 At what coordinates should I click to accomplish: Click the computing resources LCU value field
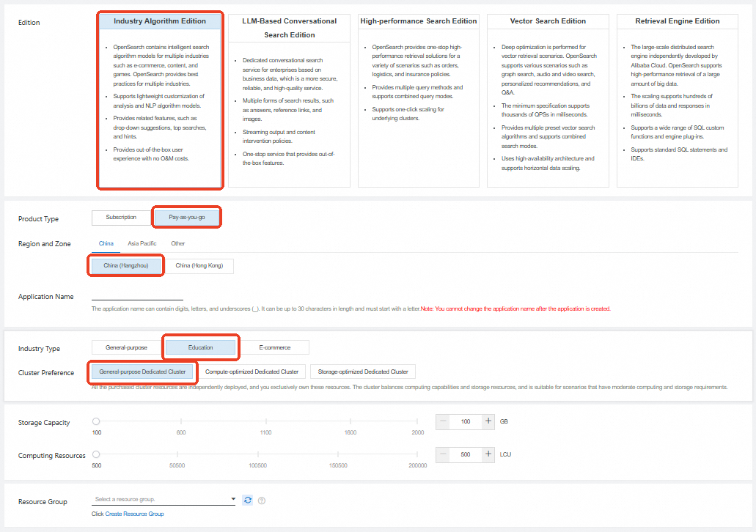click(466, 454)
